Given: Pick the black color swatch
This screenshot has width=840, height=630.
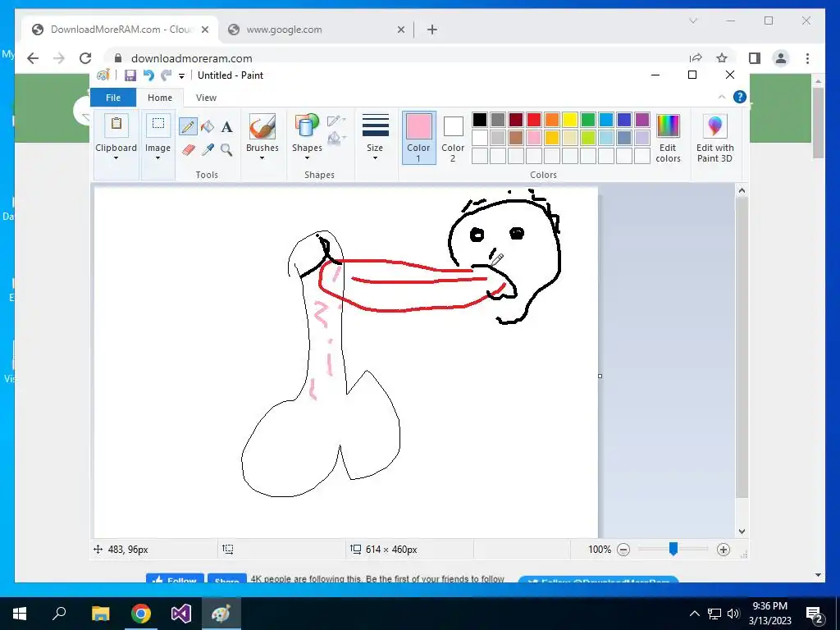Looking at the screenshot, I should [x=479, y=120].
